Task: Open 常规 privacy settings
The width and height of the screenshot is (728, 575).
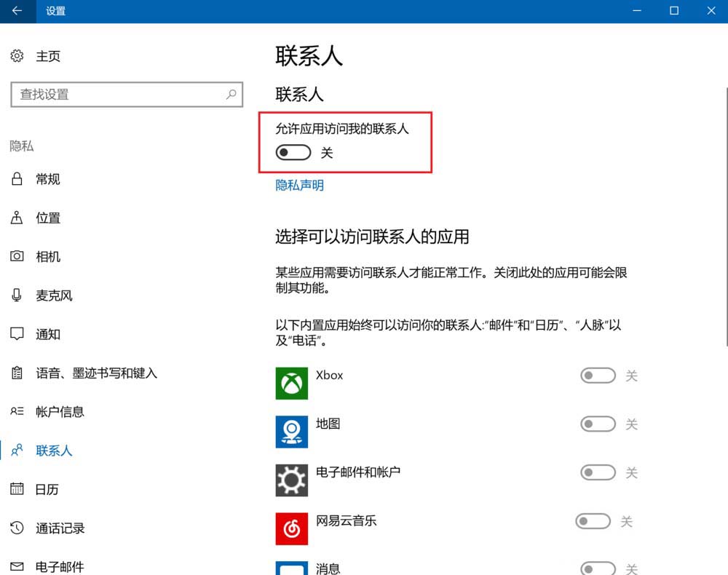Action: click(x=47, y=179)
